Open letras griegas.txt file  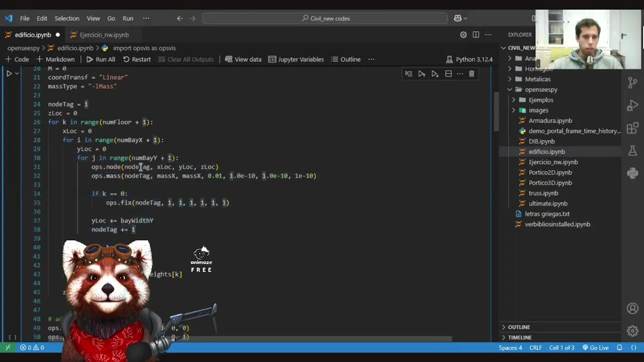click(547, 214)
